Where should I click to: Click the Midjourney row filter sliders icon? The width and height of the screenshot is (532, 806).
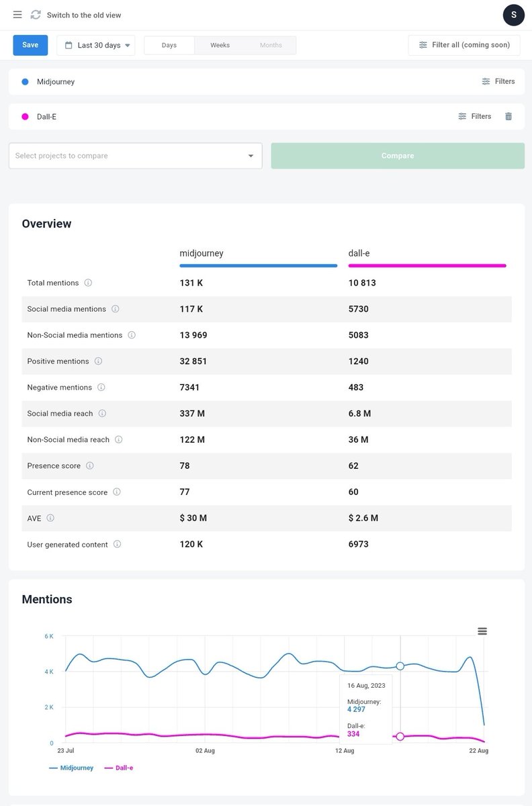(x=486, y=81)
